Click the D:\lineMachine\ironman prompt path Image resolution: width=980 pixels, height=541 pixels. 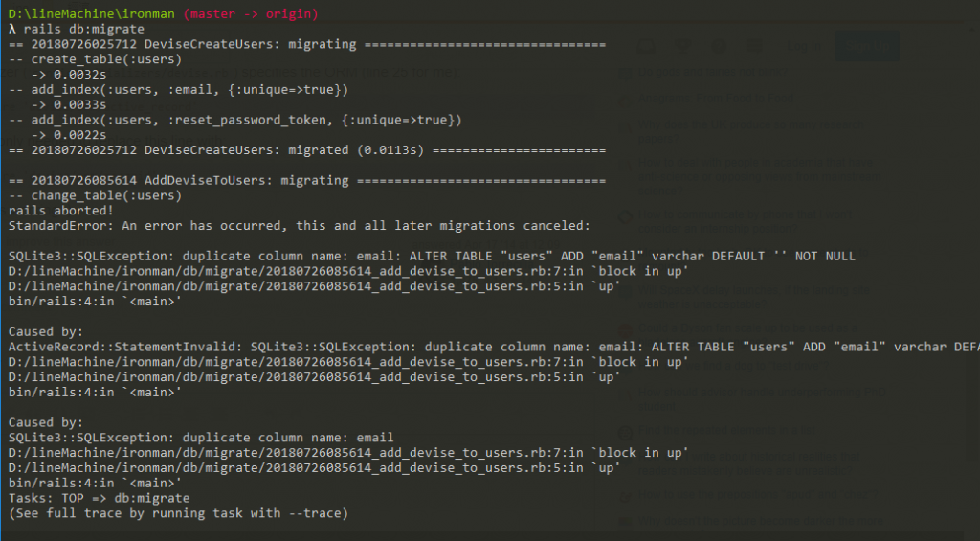pos(91,13)
